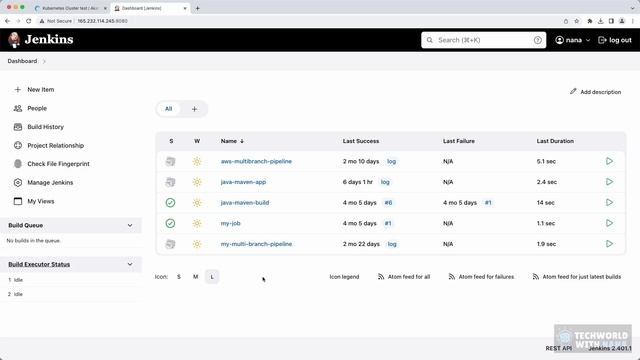The height and width of the screenshot is (360, 640).
Task: Set icon size to S
Action: tap(179, 277)
